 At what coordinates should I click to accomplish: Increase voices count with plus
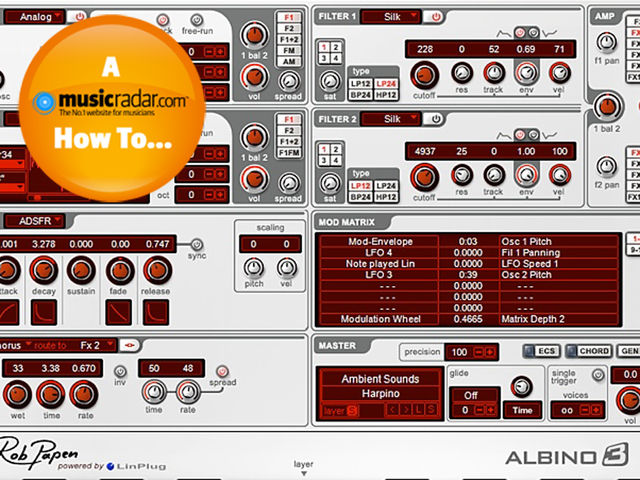point(596,410)
